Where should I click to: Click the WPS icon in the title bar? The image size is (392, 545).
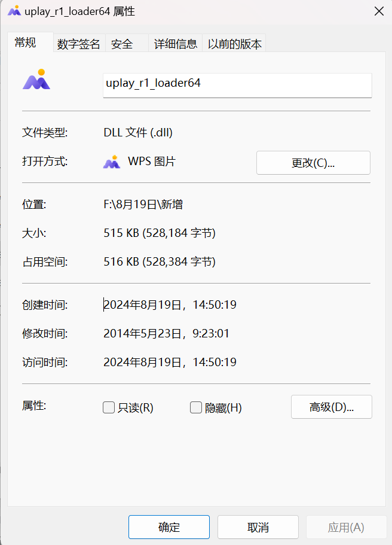click(x=14, y=11)
